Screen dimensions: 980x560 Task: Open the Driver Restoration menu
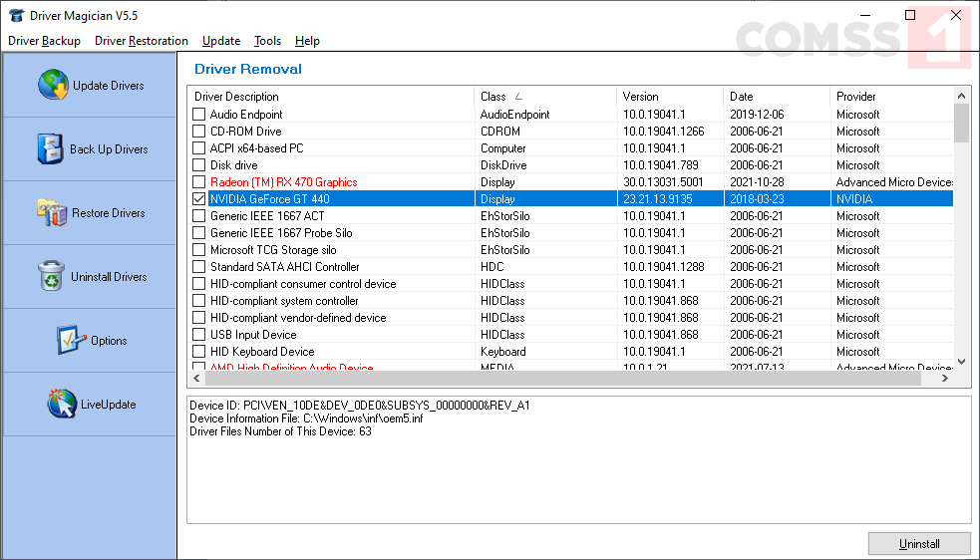click(x=142, y=41)
